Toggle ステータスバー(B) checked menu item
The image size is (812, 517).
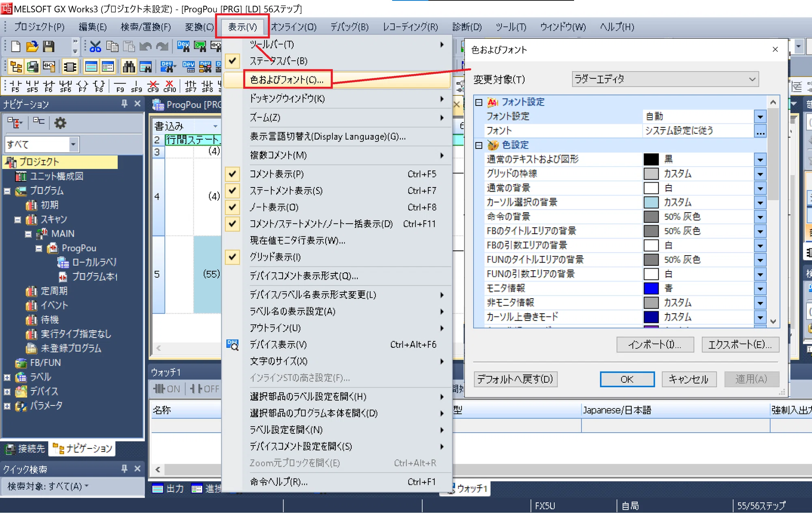tap(337, 61)
